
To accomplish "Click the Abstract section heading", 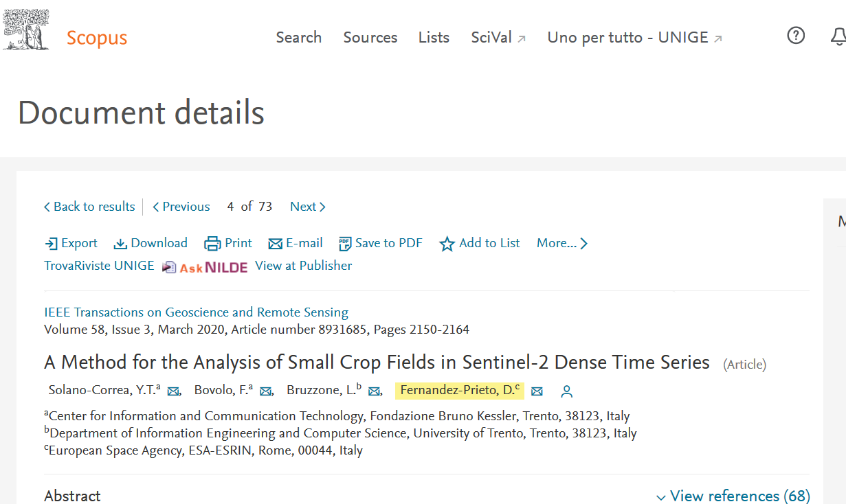I will click(72, 496).
